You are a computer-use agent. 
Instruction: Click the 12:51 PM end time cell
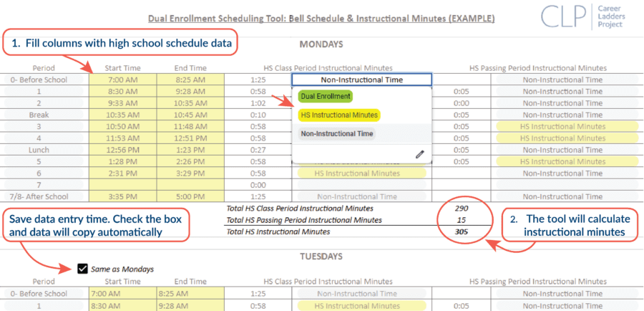[190, 138]
